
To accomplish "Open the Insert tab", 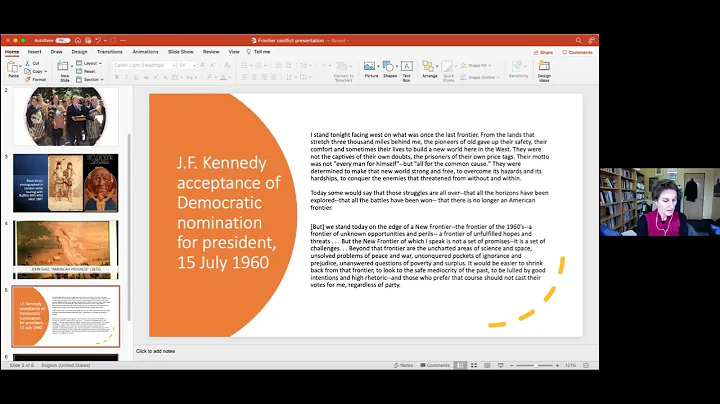I will pyautogui.click(x=34, y=52).
